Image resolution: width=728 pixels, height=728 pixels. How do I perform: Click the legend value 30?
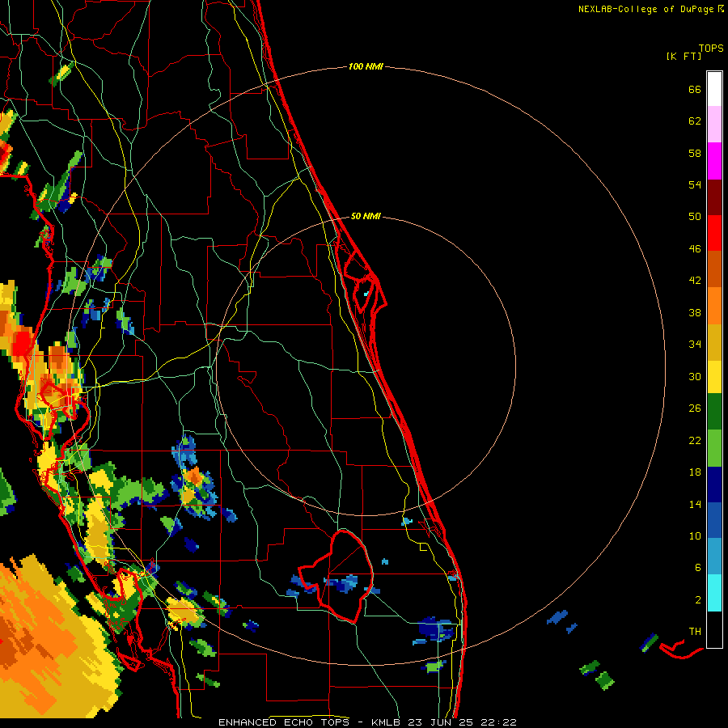point(695,376)
